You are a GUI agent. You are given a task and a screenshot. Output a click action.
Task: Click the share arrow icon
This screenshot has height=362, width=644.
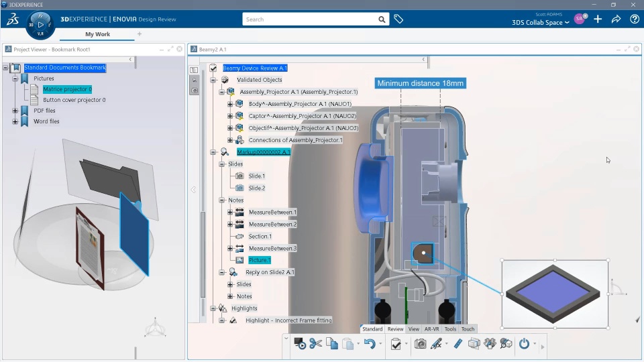point(616,19)
